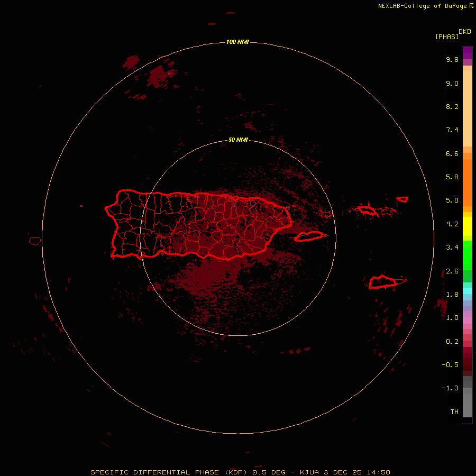
Task: Click the 1.8 legend value
Action: (x=452, y=295)
